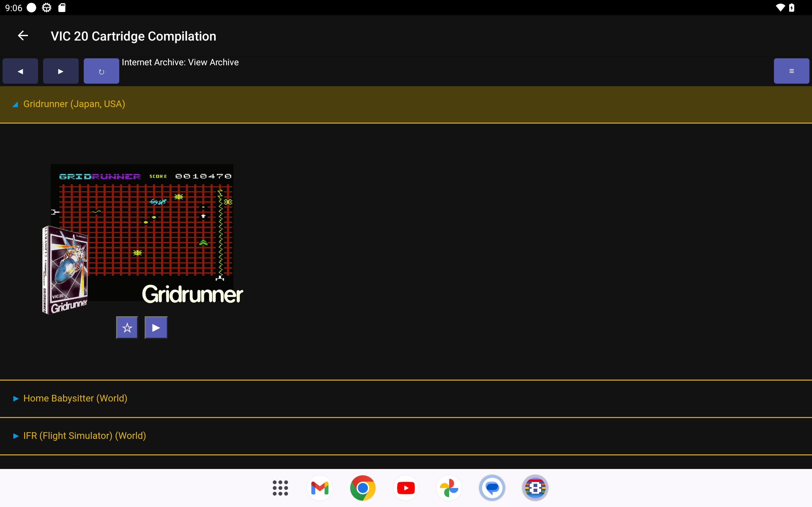Go to previous page with left arrow
This screenshot has width=812, height=507.
pyautogui.click(x=20, y=71)
